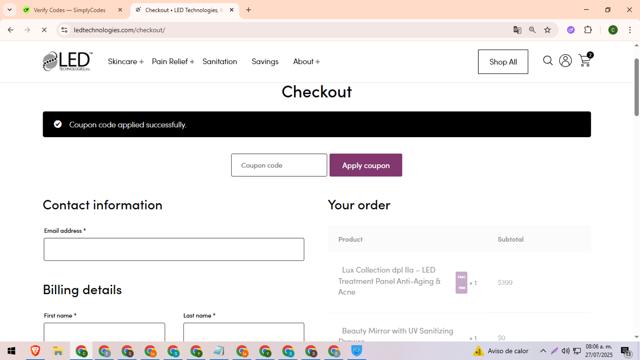The height and width of the screenshot is (360, 640).
Task: Close the Verify Codes SimplyCodes tab
Action: (120, 10)
